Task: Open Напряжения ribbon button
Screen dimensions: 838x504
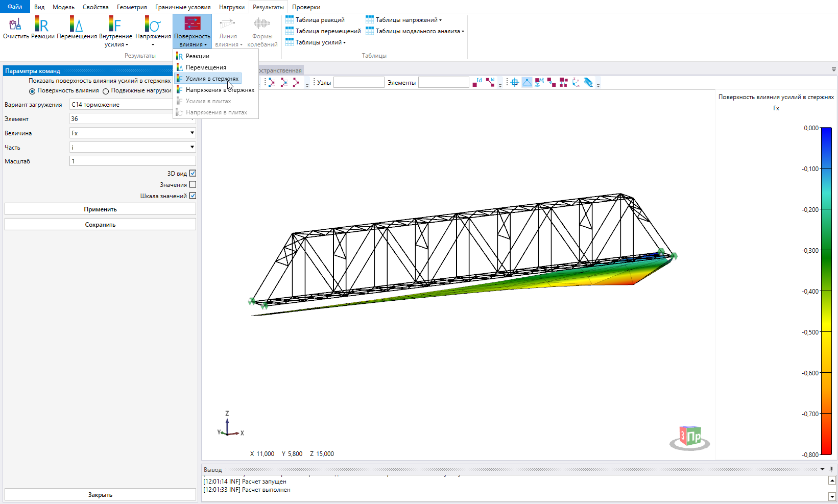Action: point(153,31)
